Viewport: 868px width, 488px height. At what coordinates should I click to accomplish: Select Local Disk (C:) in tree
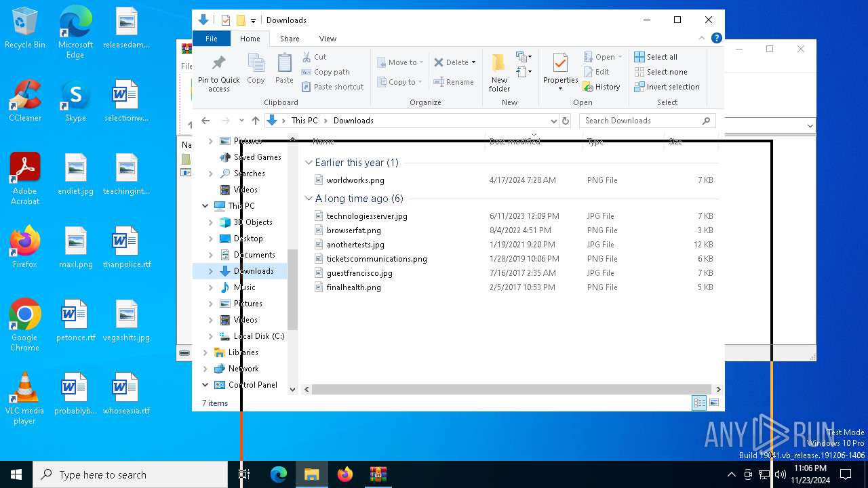[x=259, y=336]
